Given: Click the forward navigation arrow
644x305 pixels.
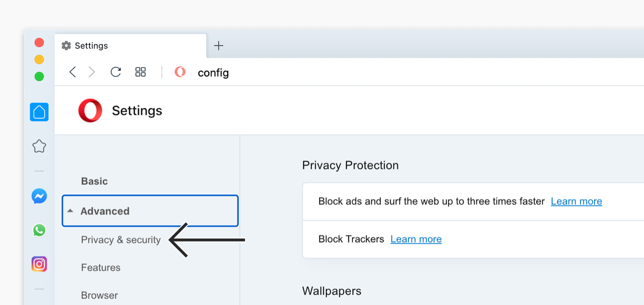Looking at the screenshot, I should tap(92, 72).
